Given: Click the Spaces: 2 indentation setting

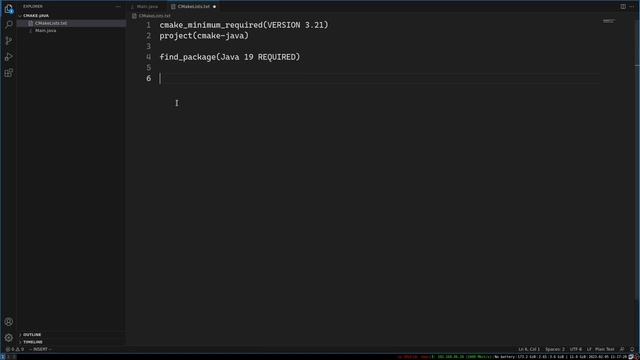Looking at the screenshot, I should (x=555, y=349).
